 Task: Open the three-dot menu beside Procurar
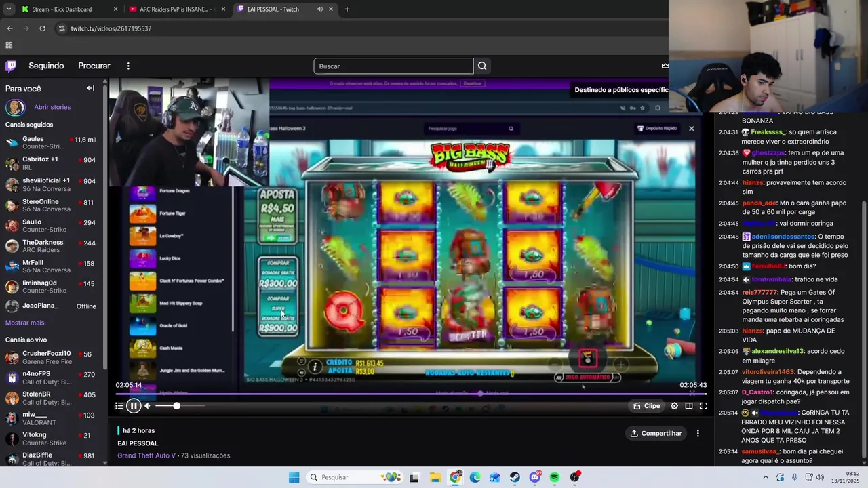click(128, 66)
